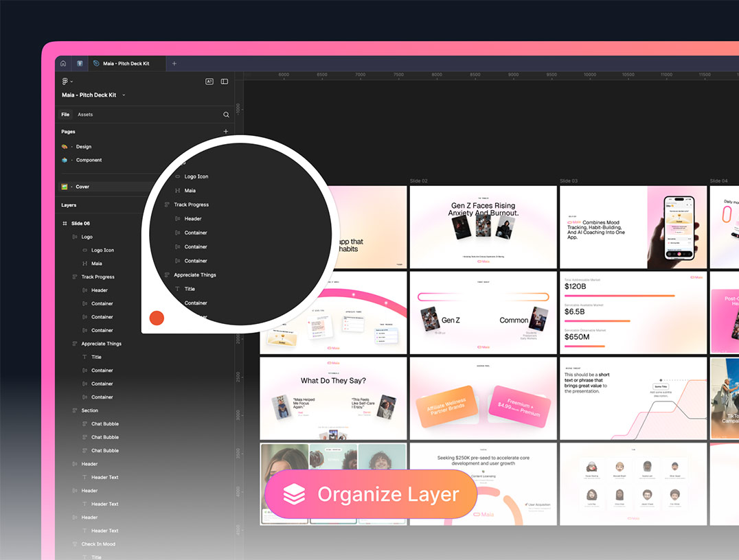This screenshot has width=739, height=560.
Task: Open the blue arrow tab beside Home
Action: [80, 64]
